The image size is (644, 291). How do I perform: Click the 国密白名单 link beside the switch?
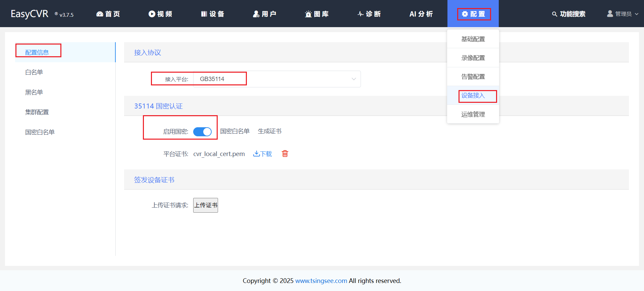(235, 131)
